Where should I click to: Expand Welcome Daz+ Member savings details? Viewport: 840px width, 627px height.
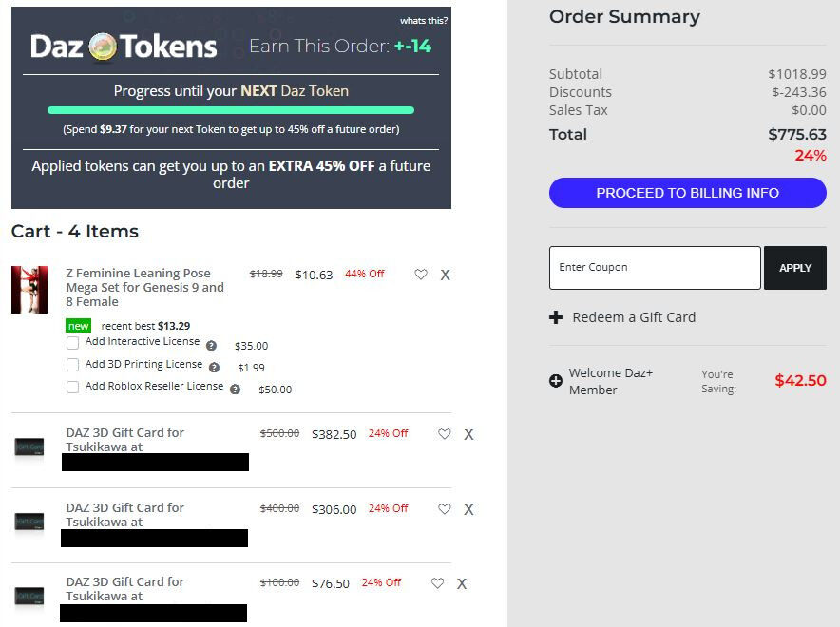pyautogui.click(x=556, y=381)
